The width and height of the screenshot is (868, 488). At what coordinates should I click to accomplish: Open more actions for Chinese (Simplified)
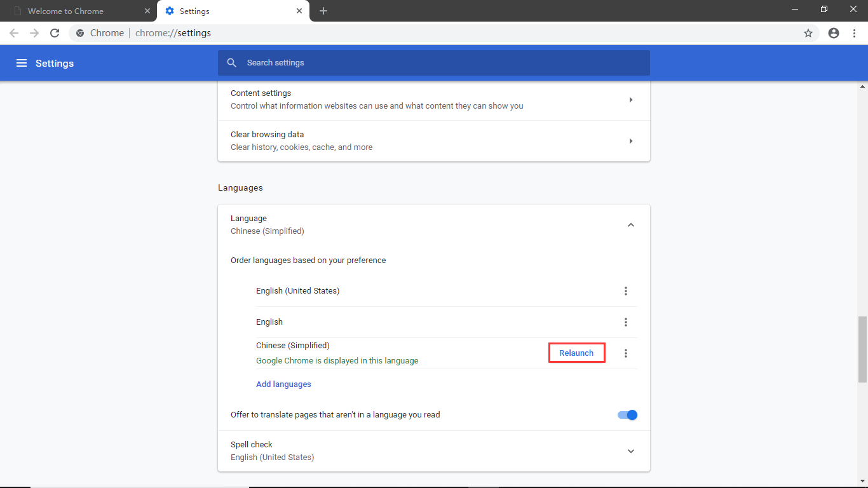[x=626, y=353]
